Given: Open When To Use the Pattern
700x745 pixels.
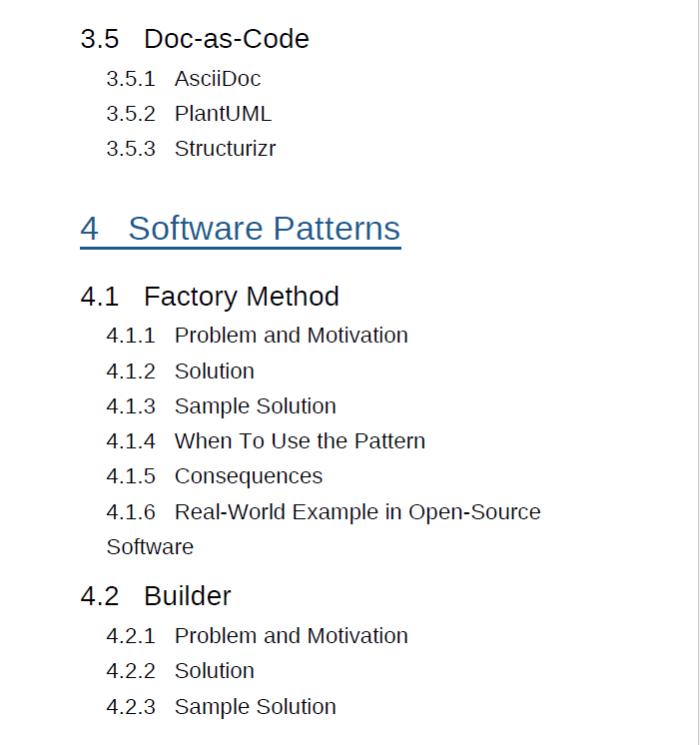Looking at the screenshot, I should coord(300,441).
